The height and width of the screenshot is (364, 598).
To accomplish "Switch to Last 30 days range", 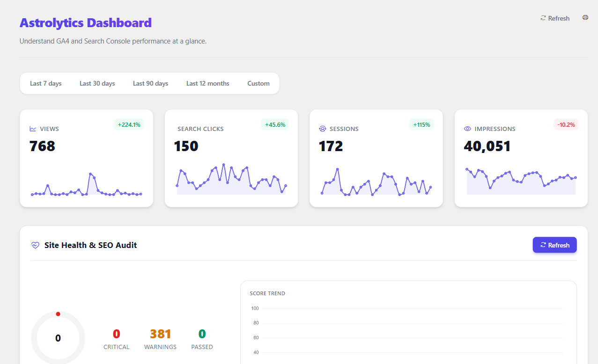I will click(x=97, y=83).
